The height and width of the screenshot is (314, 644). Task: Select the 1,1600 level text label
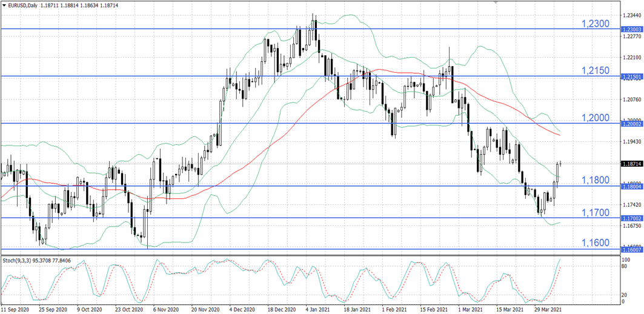(x=596, y=243)
